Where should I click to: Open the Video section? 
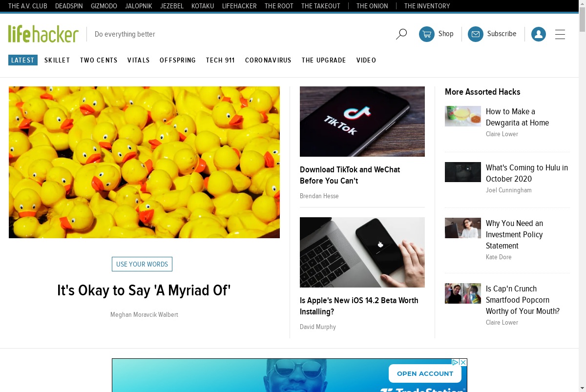tap(366, 60)
